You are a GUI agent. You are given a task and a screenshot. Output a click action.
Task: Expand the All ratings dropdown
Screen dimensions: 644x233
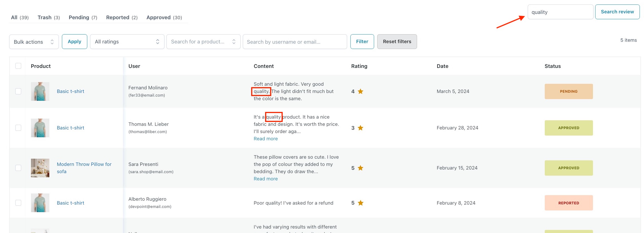tap(127, 42)
